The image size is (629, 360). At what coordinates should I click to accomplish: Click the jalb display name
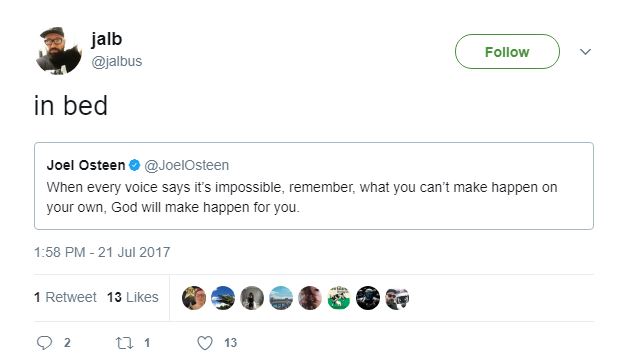pos(107,39)
